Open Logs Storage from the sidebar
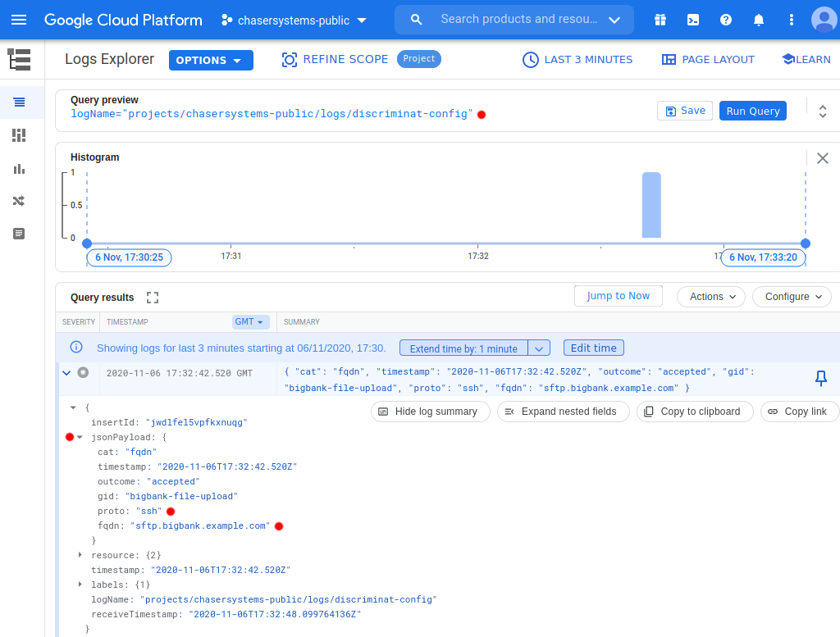Image resolution: width=840 pixels, height=637 pixels. 18,234
